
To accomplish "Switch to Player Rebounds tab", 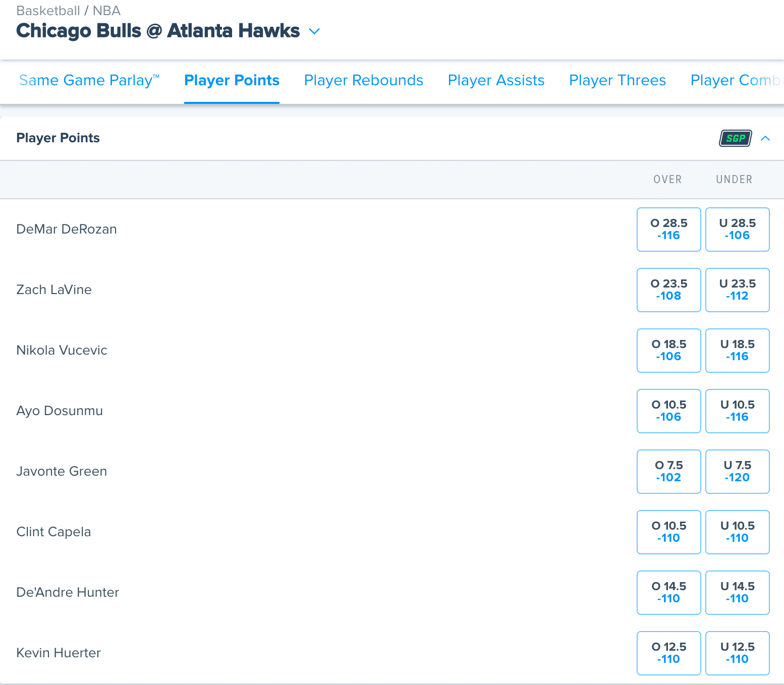I will [x=364, y=80].
